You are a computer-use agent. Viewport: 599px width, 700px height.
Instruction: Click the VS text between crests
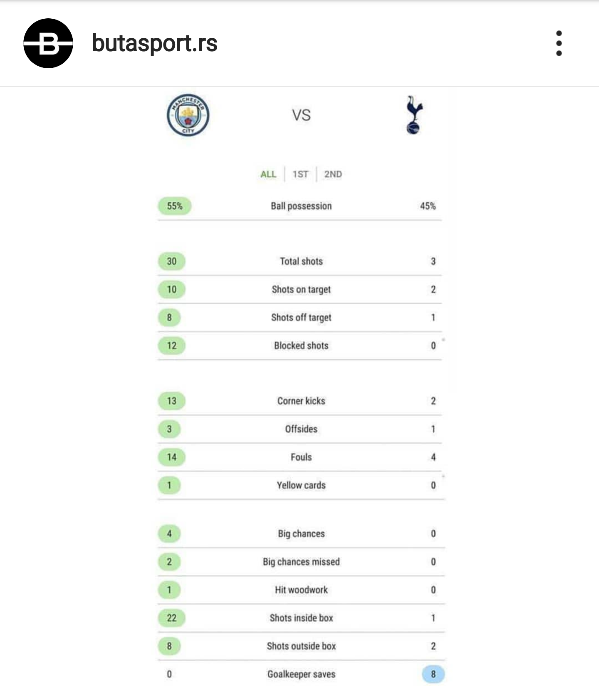301,115
